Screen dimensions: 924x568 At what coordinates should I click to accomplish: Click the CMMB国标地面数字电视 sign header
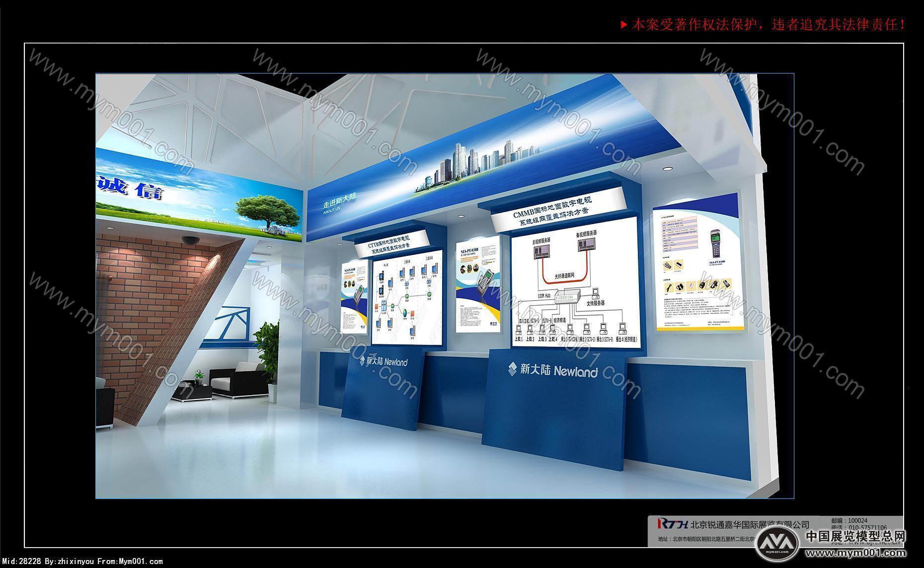558,210
